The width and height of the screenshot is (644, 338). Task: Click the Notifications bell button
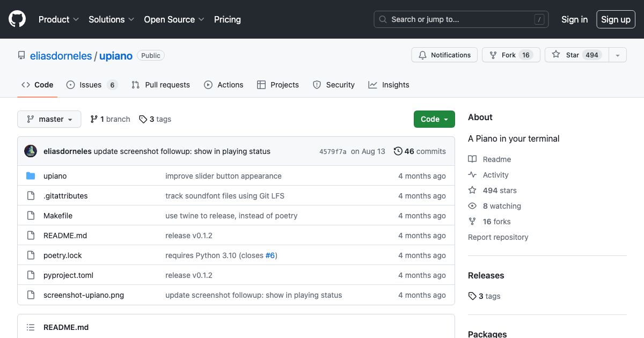tap(444, 55)
